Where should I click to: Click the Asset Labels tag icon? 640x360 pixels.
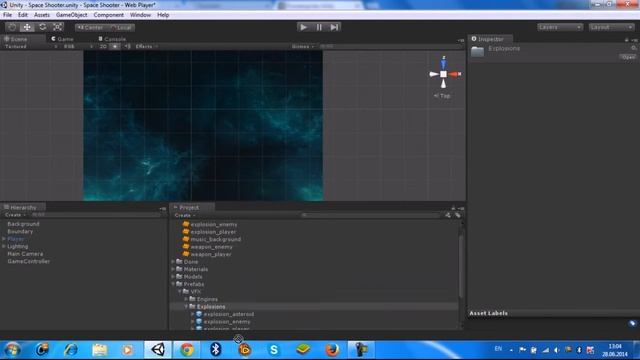(x=632, y=324)
